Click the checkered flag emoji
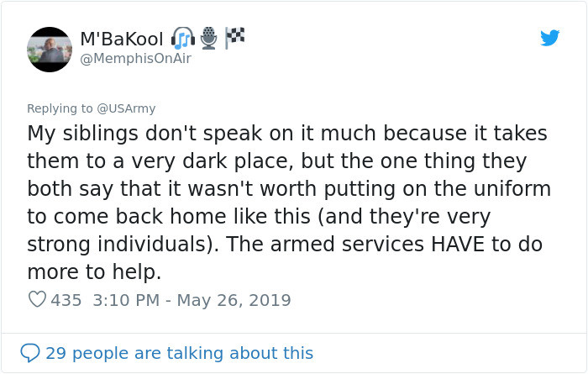 [x=234, y=38]
